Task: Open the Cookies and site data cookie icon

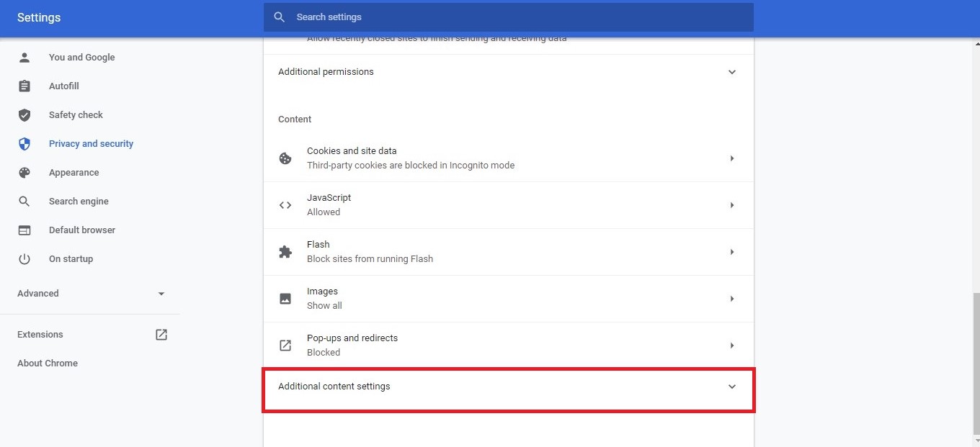Action: (285, 158)
